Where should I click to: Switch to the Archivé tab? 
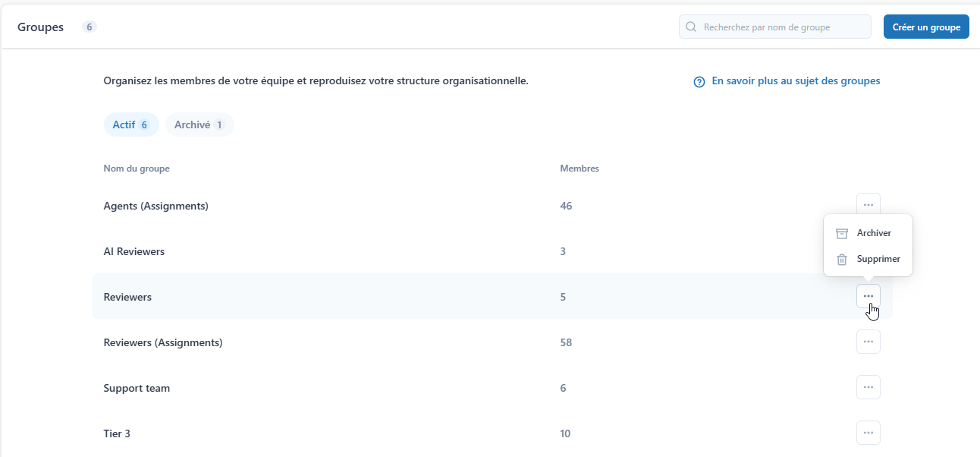pyautogui.click(x=199, y=124)
